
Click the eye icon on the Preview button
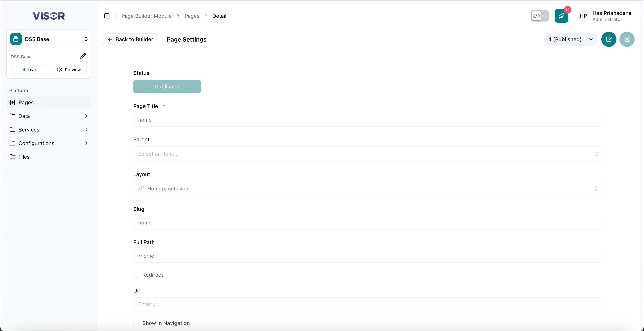(x=59, y=69)
